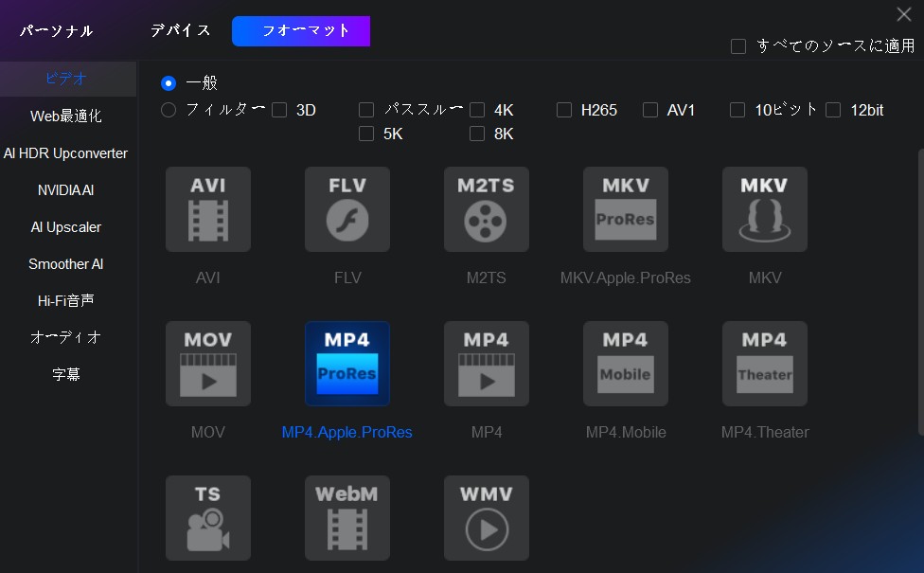
Task: Select the AVI format icon
Action: pyautogui.click(x=208, y=209)
